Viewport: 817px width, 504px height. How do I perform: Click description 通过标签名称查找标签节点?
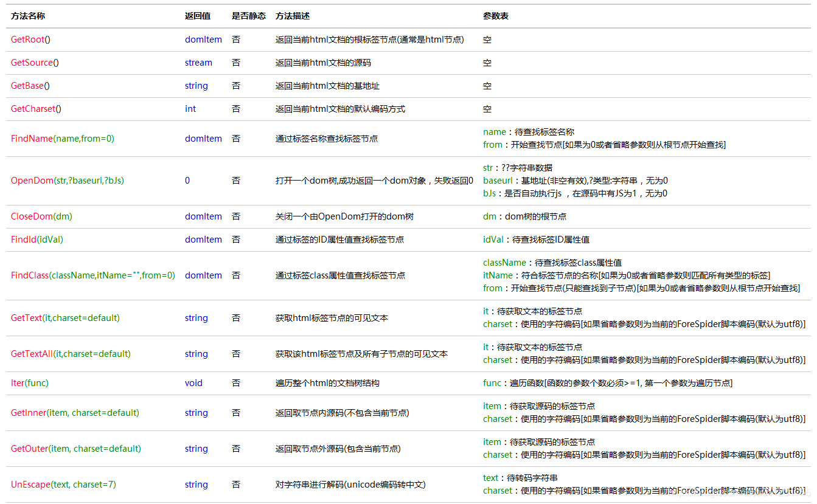click(x=327, y=139)
